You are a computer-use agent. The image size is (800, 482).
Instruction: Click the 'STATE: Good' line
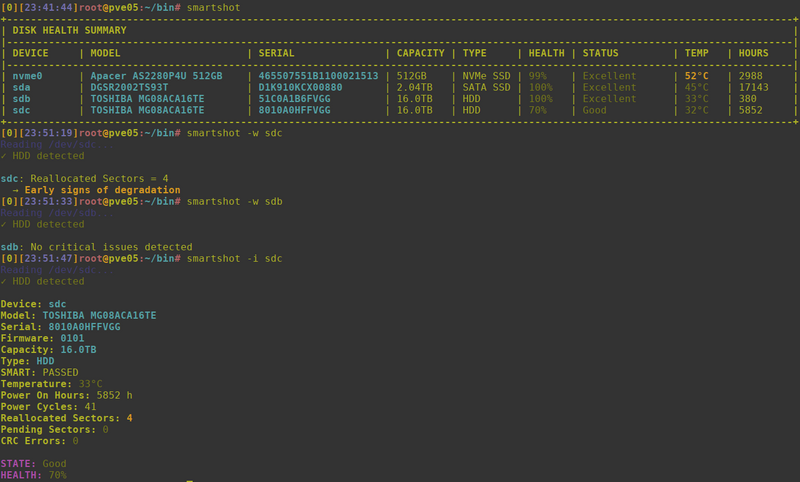coord(34,464)
